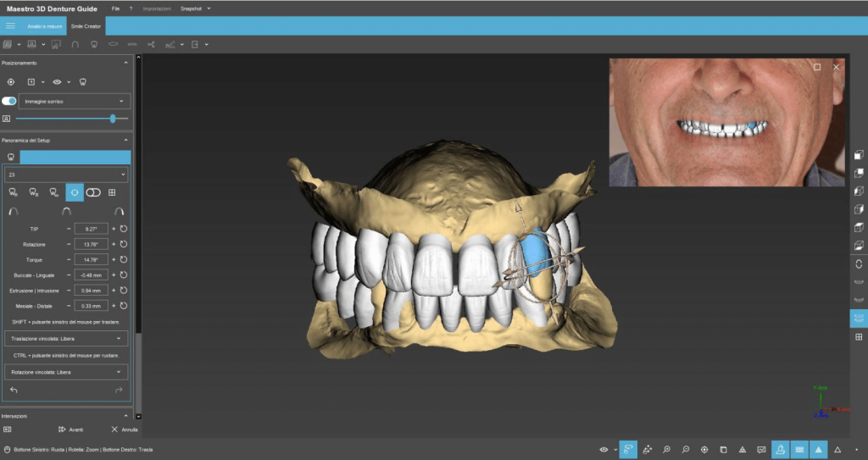Toggle the eye visibility icon in bottom toolbar

click(604, 449)
